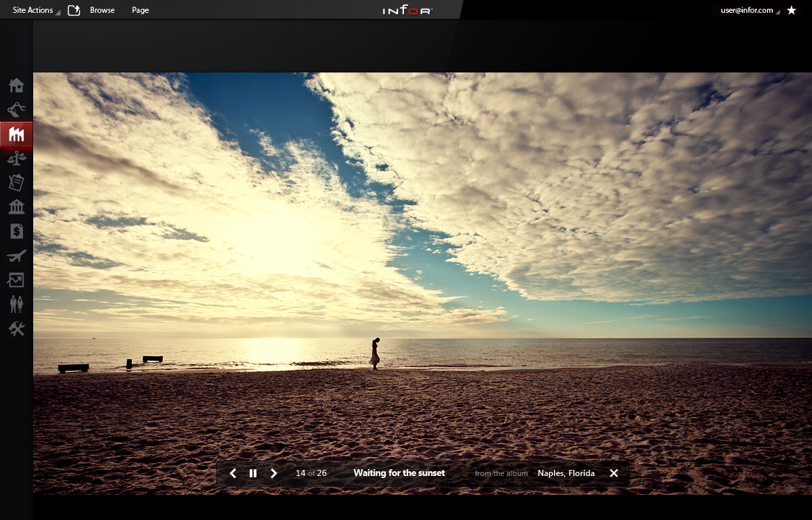The image size is (812, 520).
Task: Pause the slideshow
Action: coord(253,473)
